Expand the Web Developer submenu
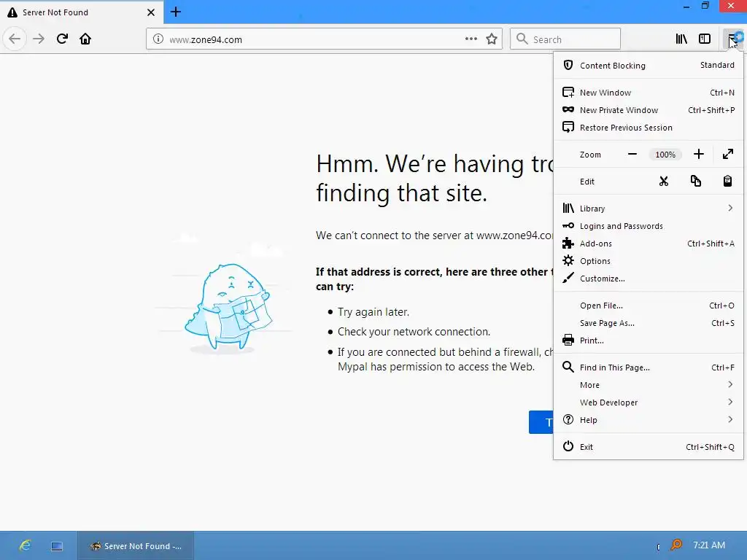Viewport: 747px width, 560px height. (x=649, y=402)
